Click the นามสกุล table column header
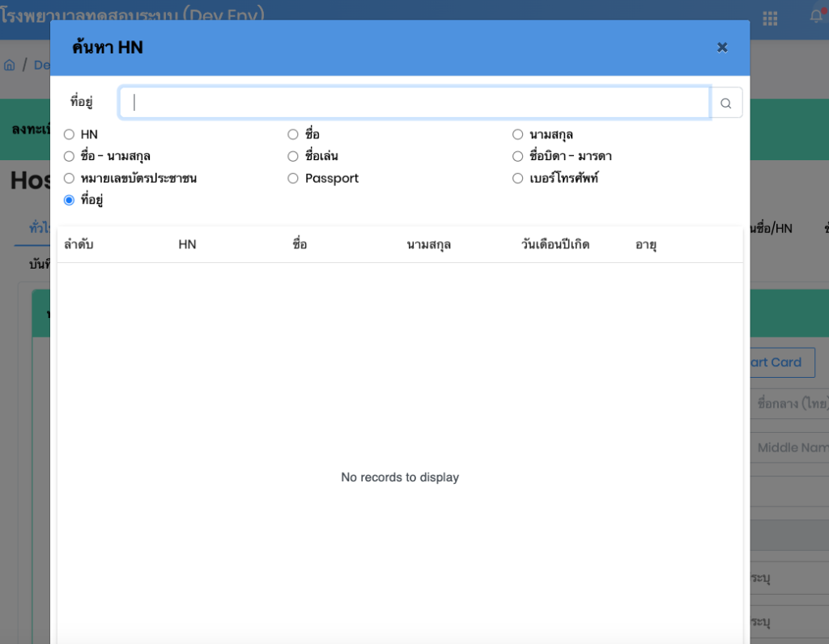The image size is (829, 644). pos(429,244)
